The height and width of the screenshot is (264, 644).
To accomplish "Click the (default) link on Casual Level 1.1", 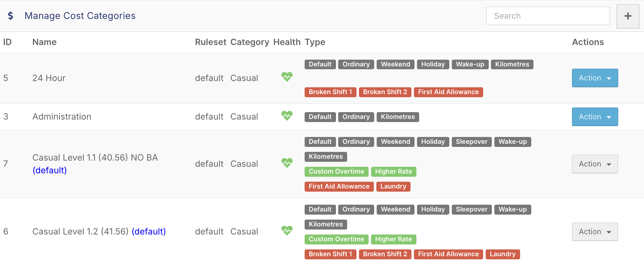I will point(50,170).
